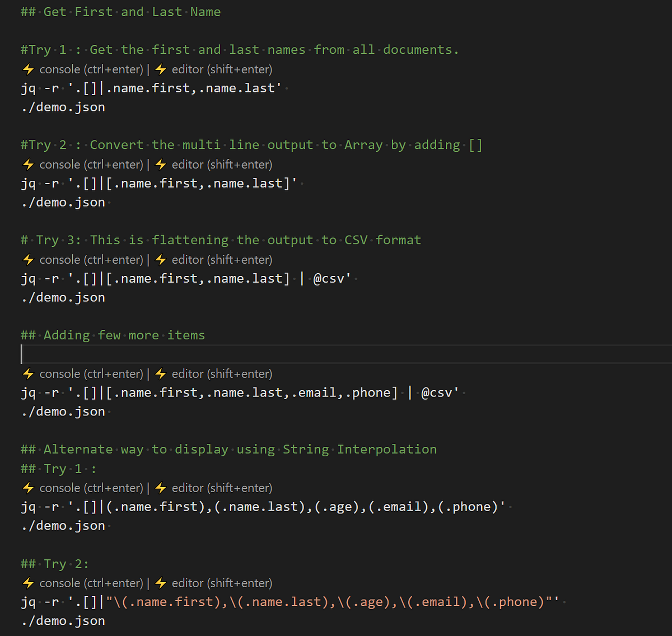Click the @csv text in the Try 3 command

coord(329,278)
